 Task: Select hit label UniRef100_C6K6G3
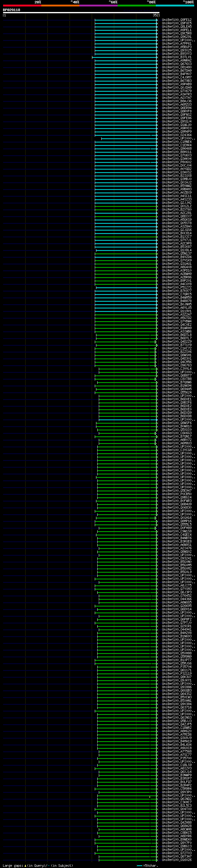(x=177, y=433)
